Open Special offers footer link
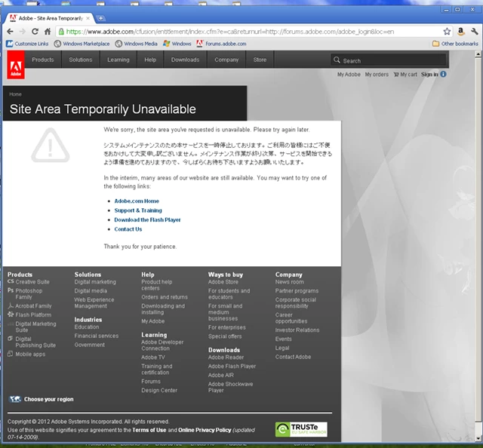The height and width of the screenshot is (448, 483). tap(225, 336)
